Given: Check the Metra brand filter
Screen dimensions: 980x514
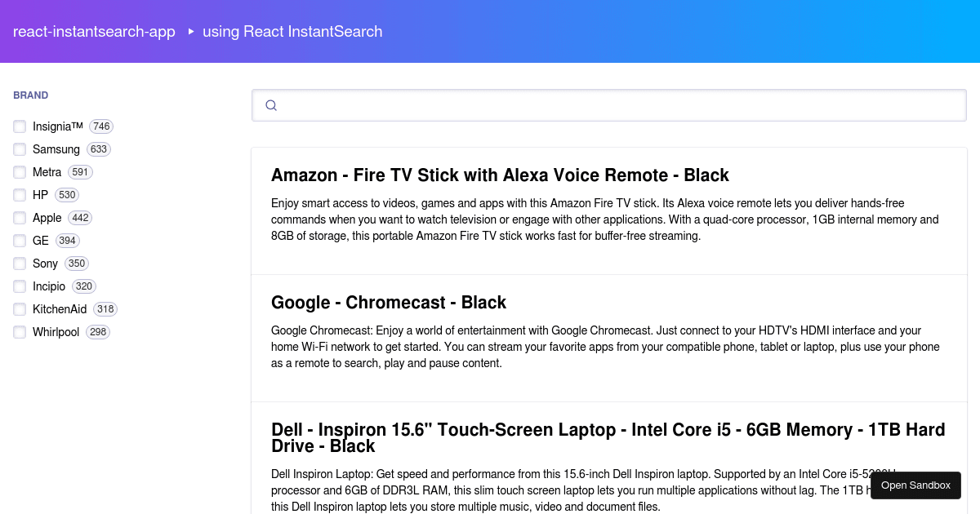Looking at the screenshot, I should tap(19, 172).
